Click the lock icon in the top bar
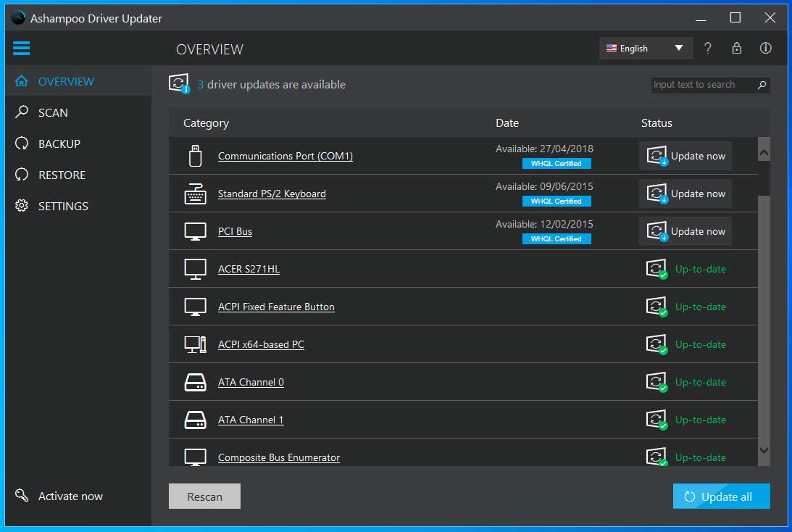 (736, 48)
